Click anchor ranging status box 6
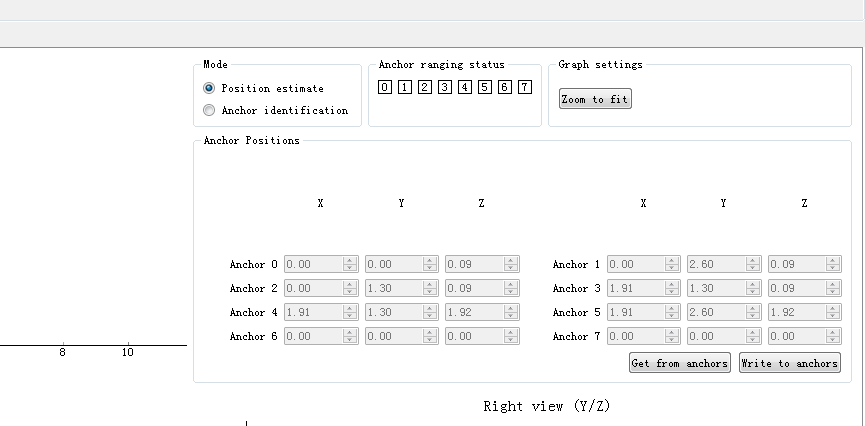The width and height of the screenshot is (865, 426). (x=505, y=87)
